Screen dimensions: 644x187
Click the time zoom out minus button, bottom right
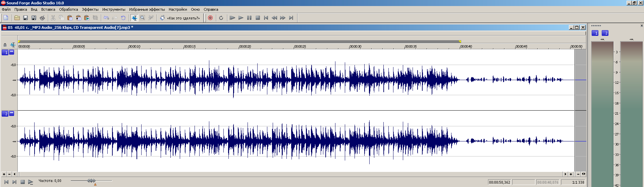[578, 174]
